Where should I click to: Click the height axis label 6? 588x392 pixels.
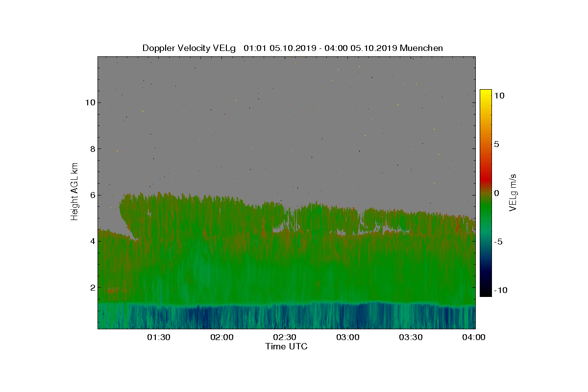pos(92,195)
